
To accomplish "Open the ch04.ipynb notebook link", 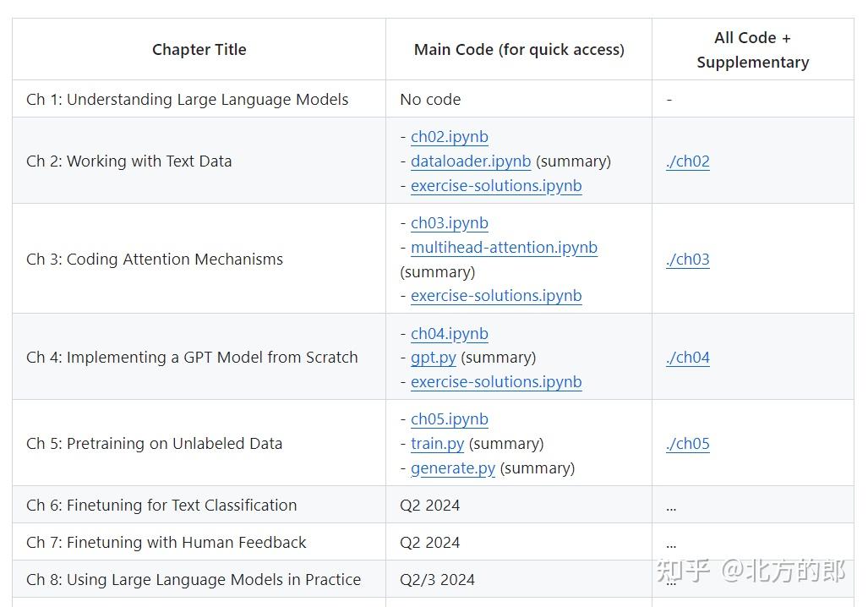I will pos(449,334).
